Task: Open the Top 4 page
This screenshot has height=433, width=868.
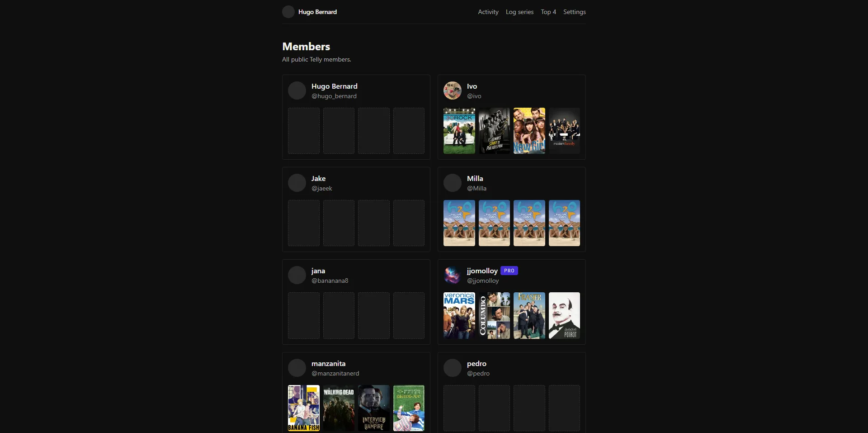Action: click(x=548, y=12)
